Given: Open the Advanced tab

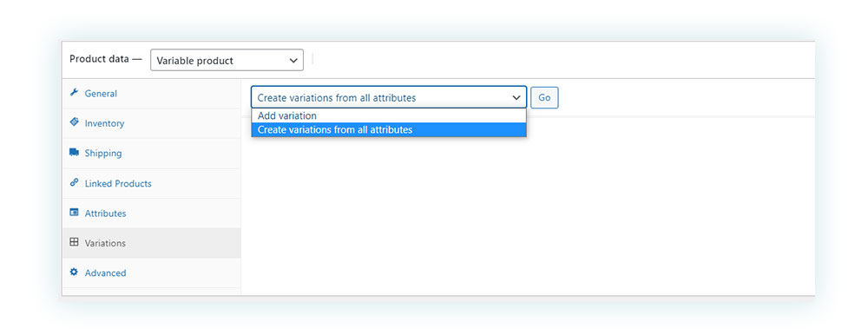Looking at the screenshot, I should tap(152, 273).
